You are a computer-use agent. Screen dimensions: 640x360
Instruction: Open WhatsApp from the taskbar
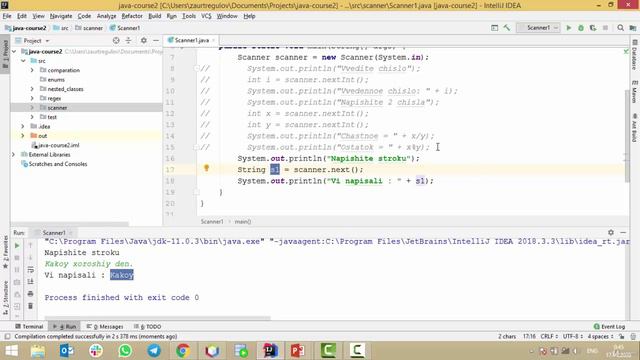click(125, 351)
